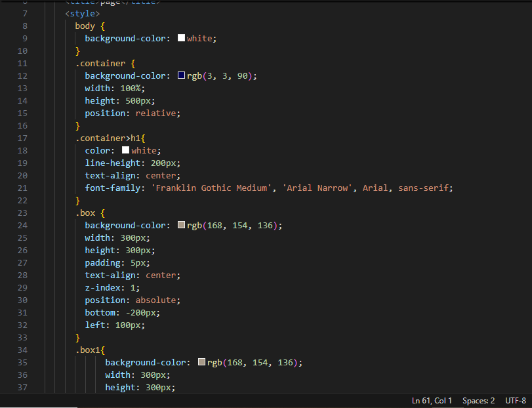
Task: Change indentation via Spaces: 2
Action: point(478,401)
